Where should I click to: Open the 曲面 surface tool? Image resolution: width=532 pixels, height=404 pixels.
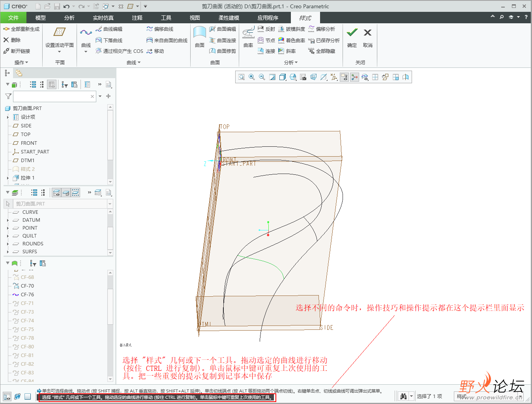pos(200,37)
